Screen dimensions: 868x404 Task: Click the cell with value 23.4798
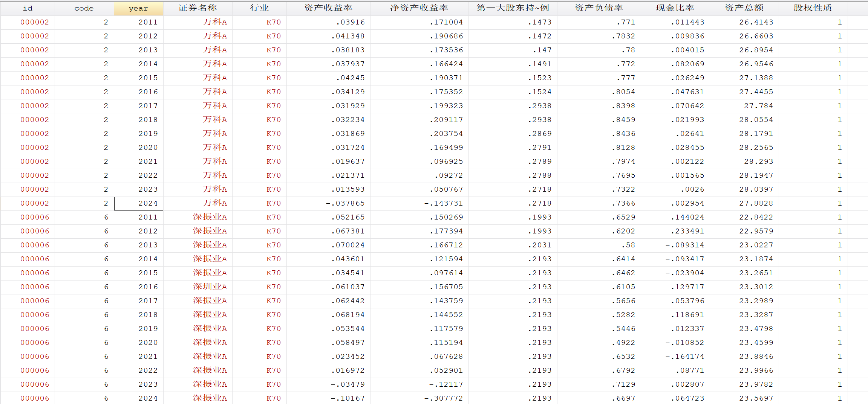(744, 329)
